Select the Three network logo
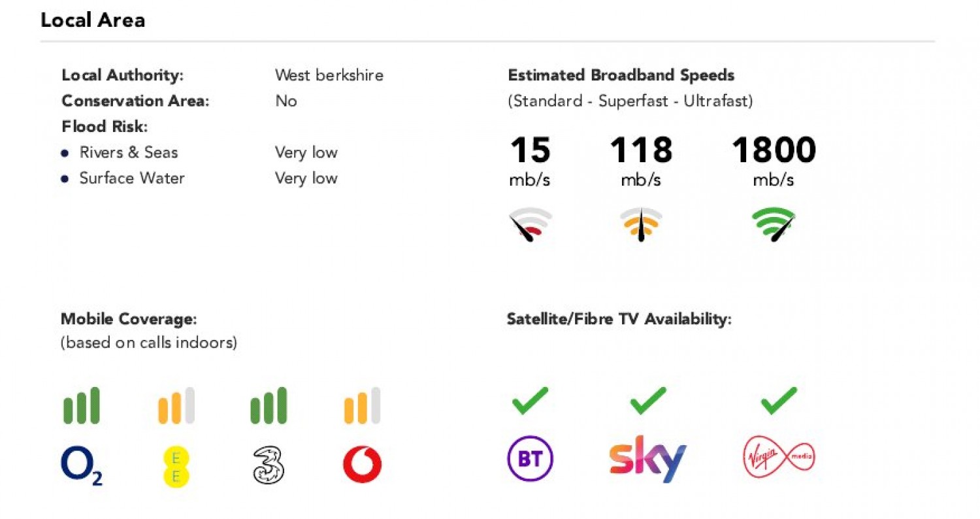Viewport: 980px width, 519px height. pyautogui.click(x=269, y=465)
